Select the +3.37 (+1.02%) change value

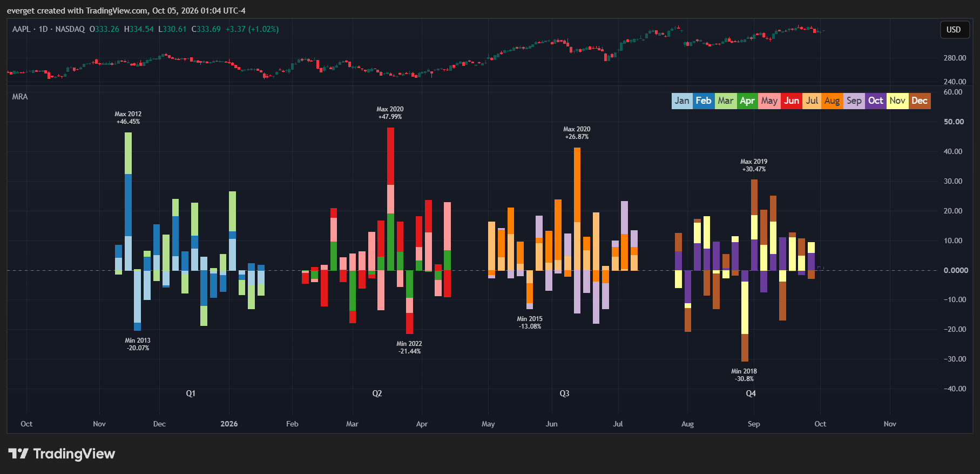(252, 29)
